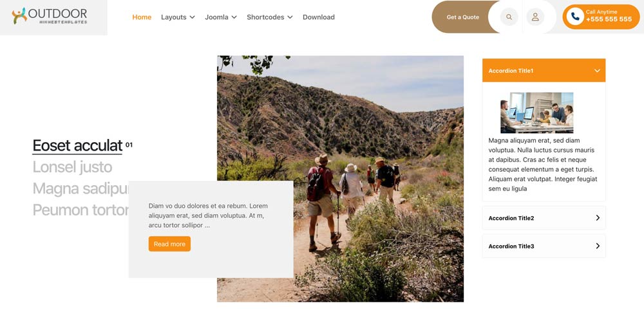
Task: Click the Outdoor logo
Action: [50, 16]
